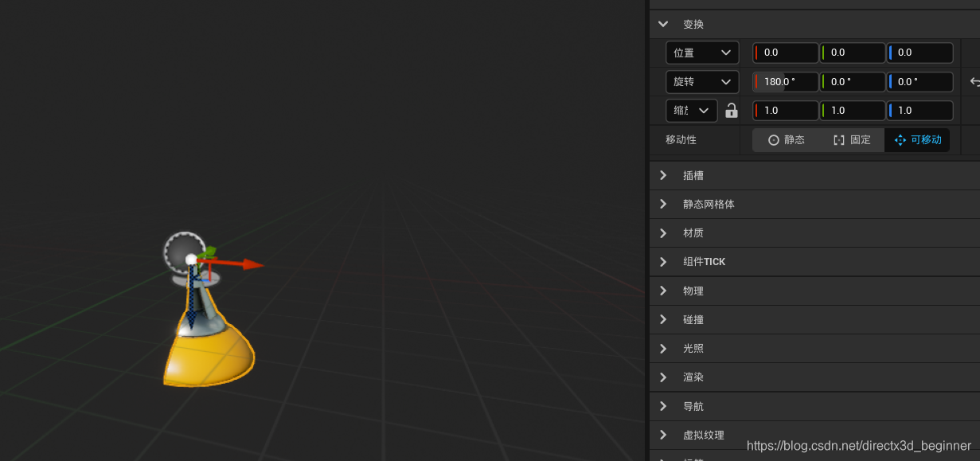980x461 pixels.
Task: Open the 位置 location type dropdown
Action: click(x=702, y=53)
